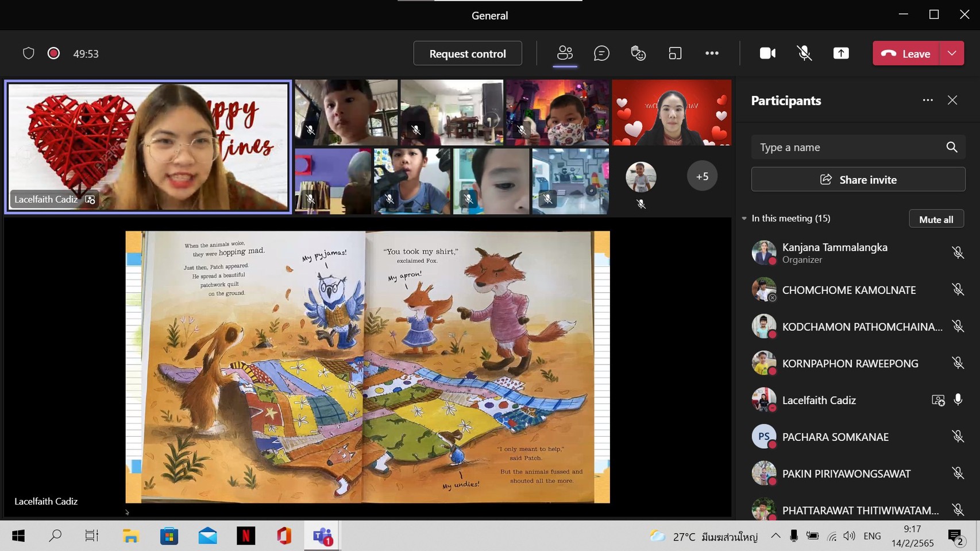Close the Participants panel
The width and height of the screenshot is (980, 551).
coord(952,100)
